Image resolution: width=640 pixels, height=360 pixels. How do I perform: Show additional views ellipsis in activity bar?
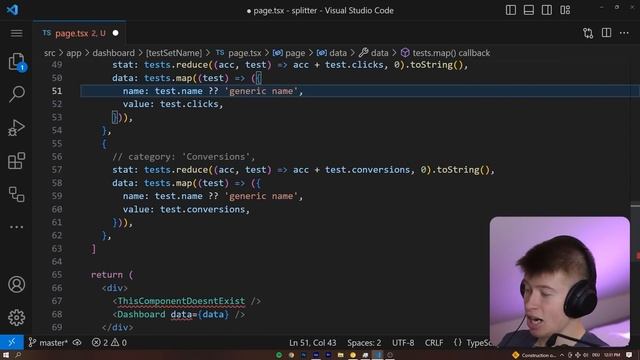16,227
